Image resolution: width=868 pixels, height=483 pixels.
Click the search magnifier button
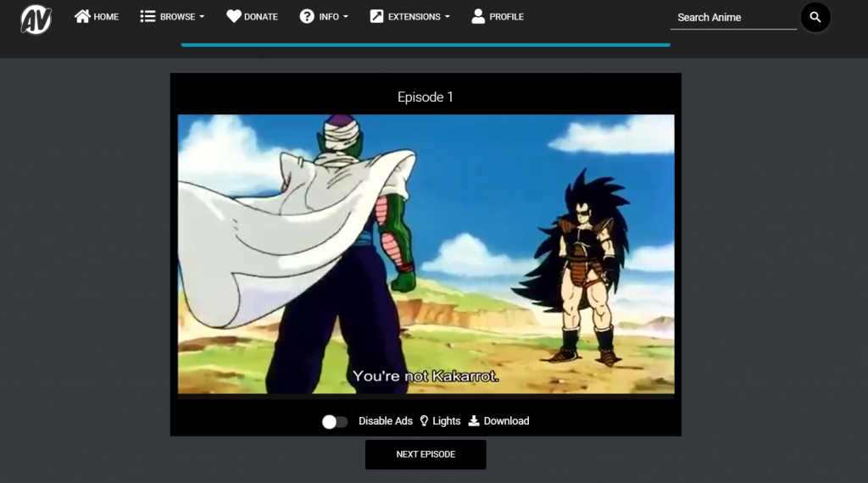point(815,17)
